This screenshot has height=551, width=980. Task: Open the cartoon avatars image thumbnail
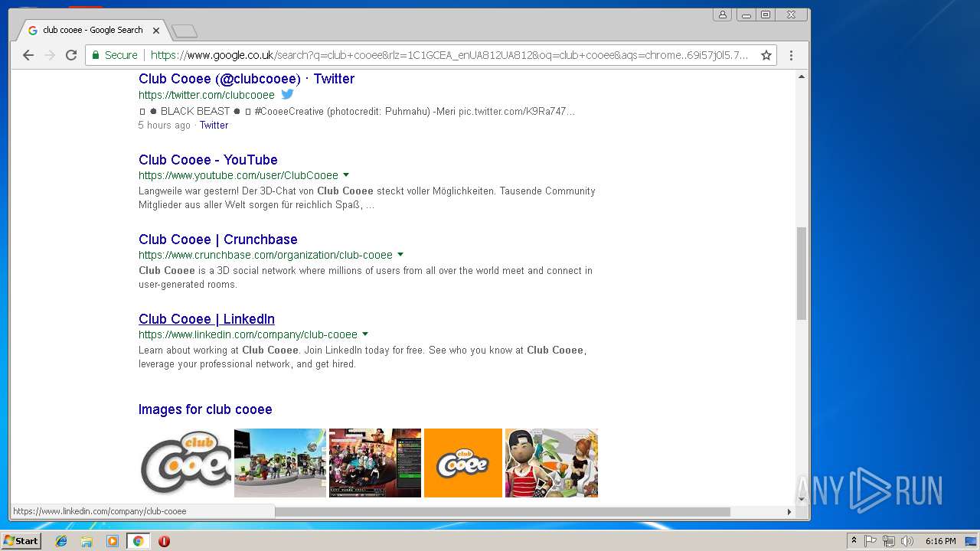tap(551, 463)
